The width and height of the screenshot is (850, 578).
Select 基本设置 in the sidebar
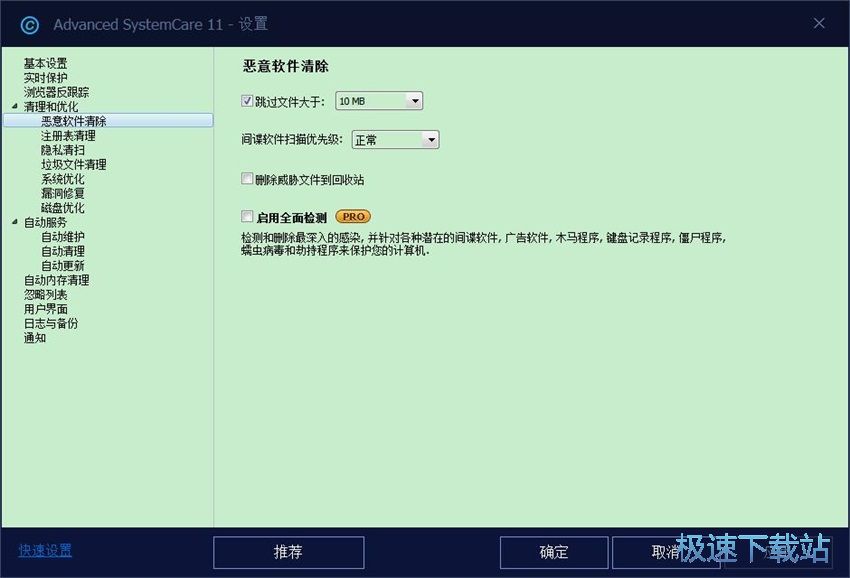[x=45, y=63]
